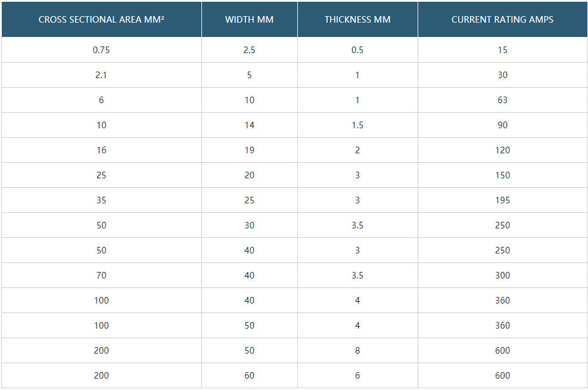Select the 195 amps current rating cell

[502, 200]
